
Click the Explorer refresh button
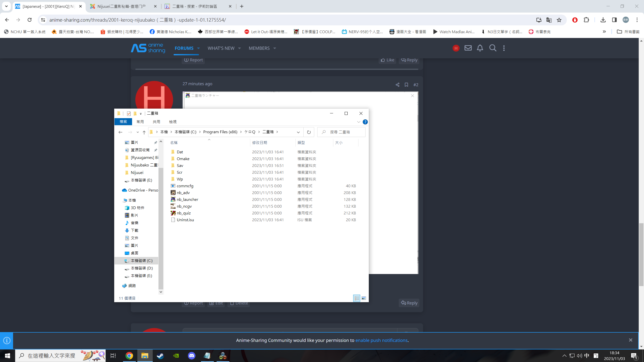coord(309,132)
